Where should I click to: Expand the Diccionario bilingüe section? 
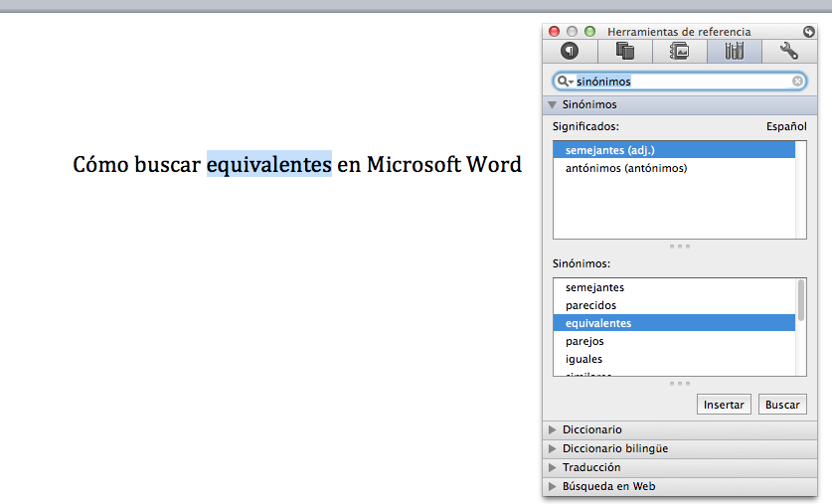click(x=552, y=448)
